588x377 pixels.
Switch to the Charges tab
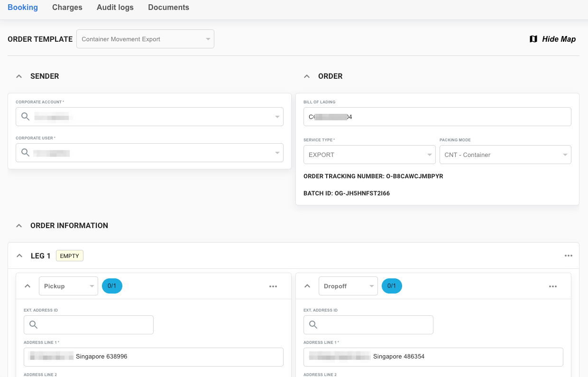[67, 8]
